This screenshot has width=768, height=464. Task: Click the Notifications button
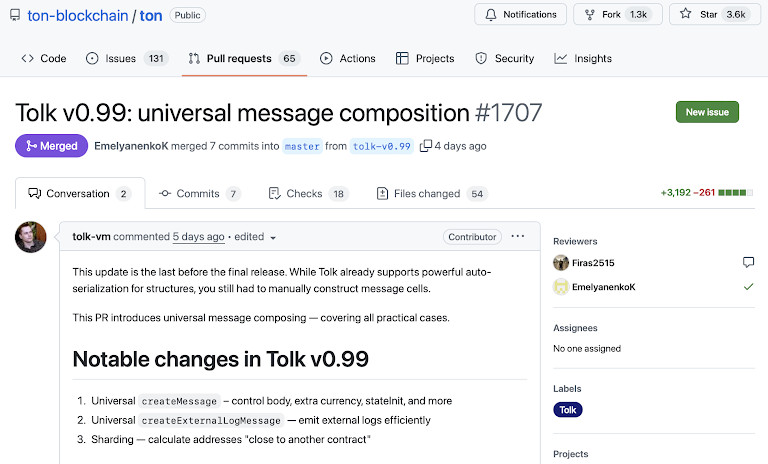(x=520, y=15)
